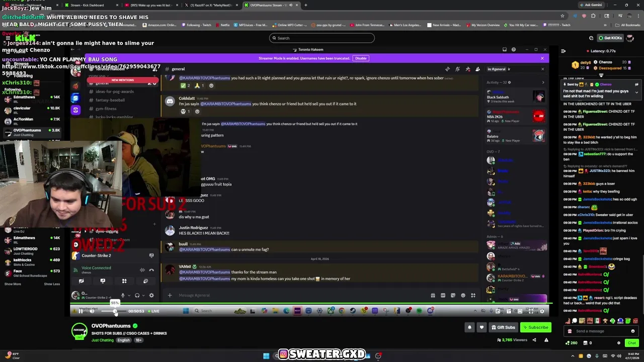Mute the Discord microphone
Viewport: 644px width, 362px height.
pos(123,296)
